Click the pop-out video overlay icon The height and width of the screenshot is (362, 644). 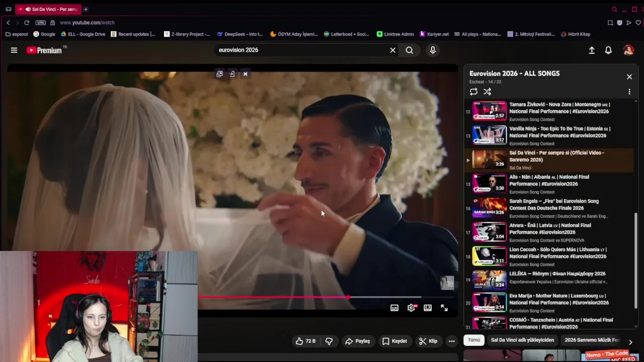[x=219, y=74]
